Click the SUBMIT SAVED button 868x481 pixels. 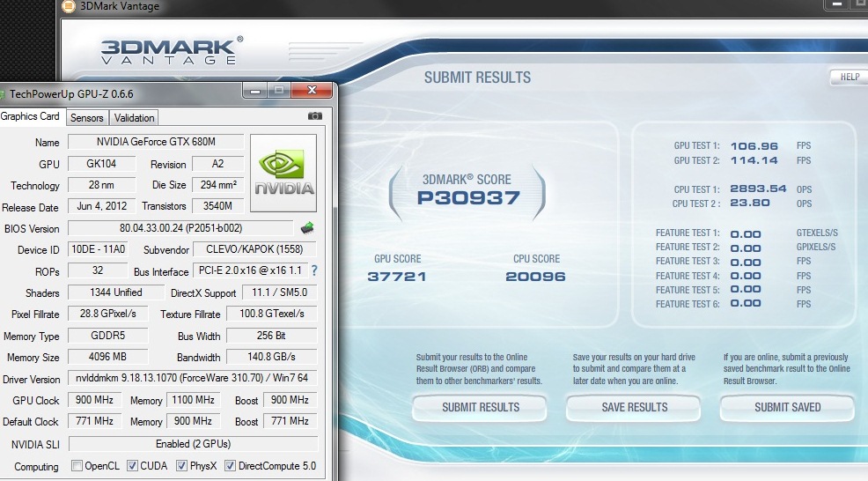coord(788,407)
